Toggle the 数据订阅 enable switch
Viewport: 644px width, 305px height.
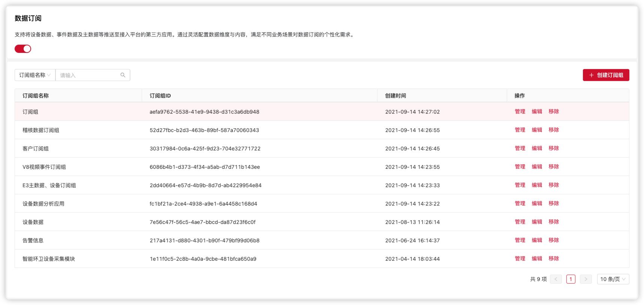[23, 49]
